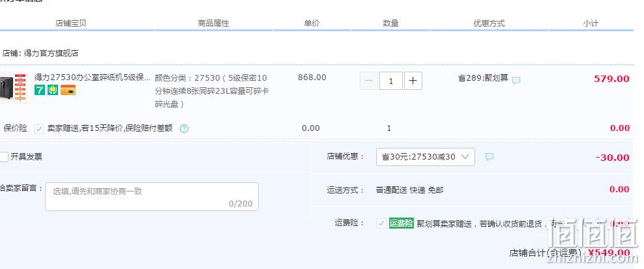This screenshot has height=269, width=644.
Task: Increase quantity with the plus button
Action: 413,81
